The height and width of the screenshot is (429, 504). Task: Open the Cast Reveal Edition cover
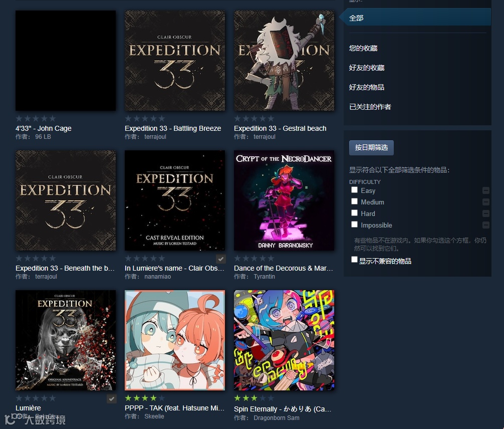tap(175, 200)
